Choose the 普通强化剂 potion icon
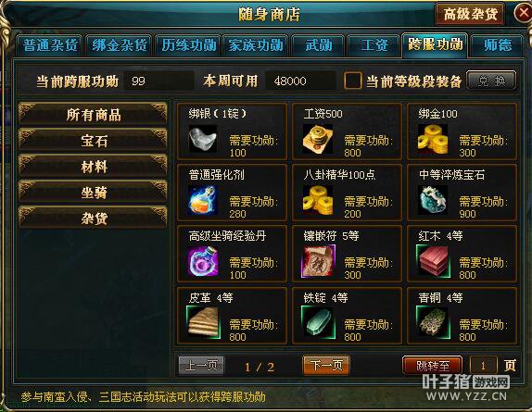 (203, 200)
